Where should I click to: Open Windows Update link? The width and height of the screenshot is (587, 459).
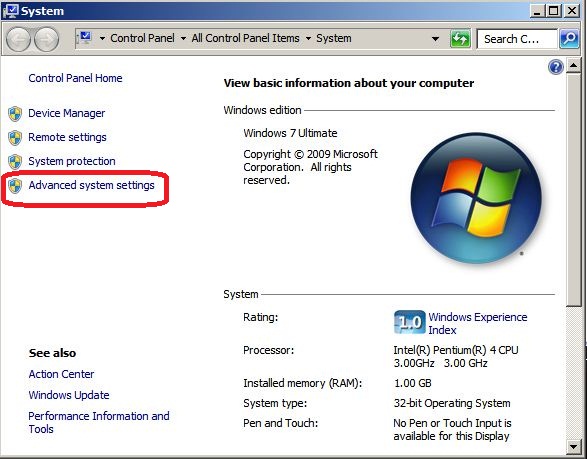[x=69, y=395]
